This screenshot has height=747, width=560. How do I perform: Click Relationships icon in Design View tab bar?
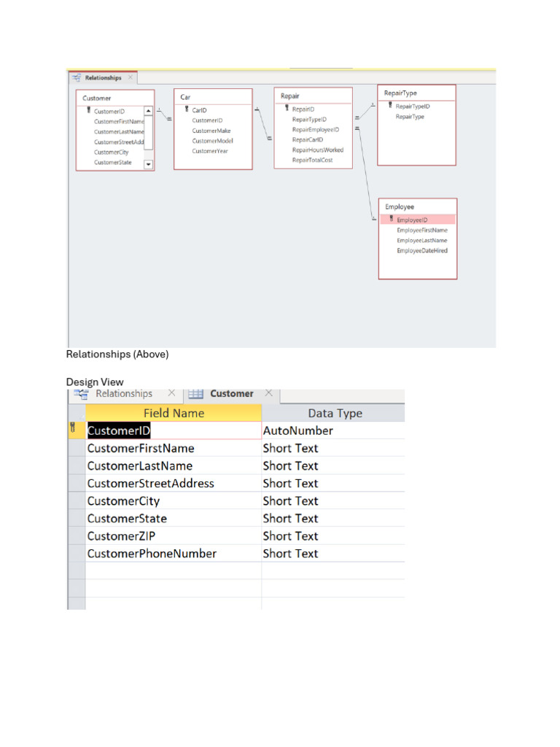tap(81, 394)
